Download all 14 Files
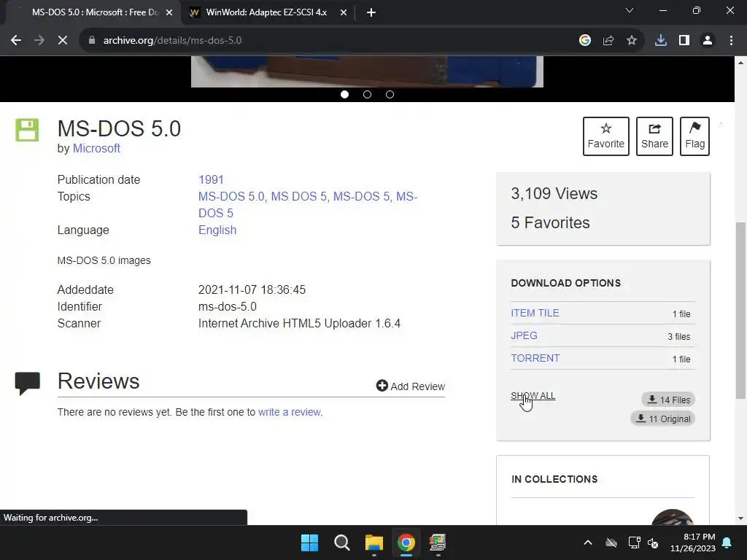Viewport: 747px width, 560px height. point(668,400)
